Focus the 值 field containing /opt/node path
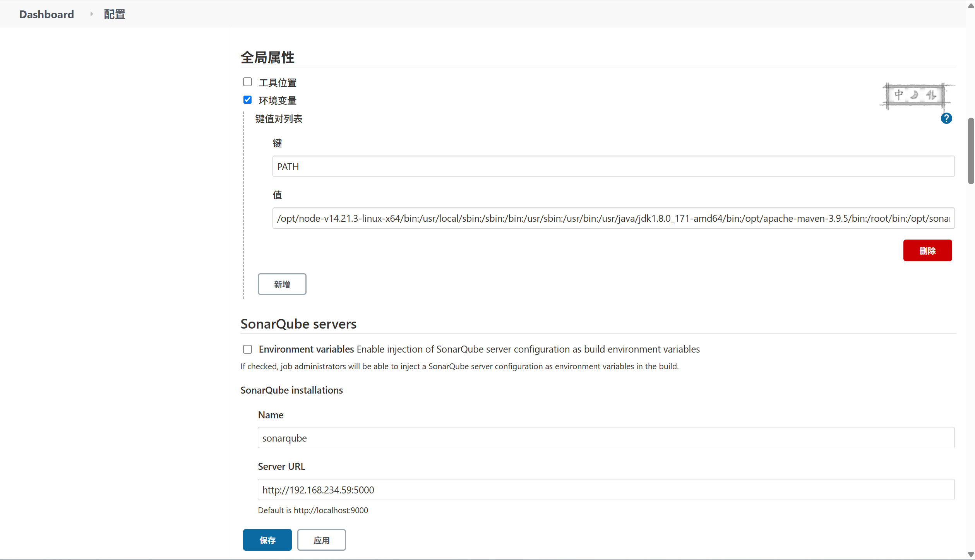The image size is (975, 560). tap(613, 218)
